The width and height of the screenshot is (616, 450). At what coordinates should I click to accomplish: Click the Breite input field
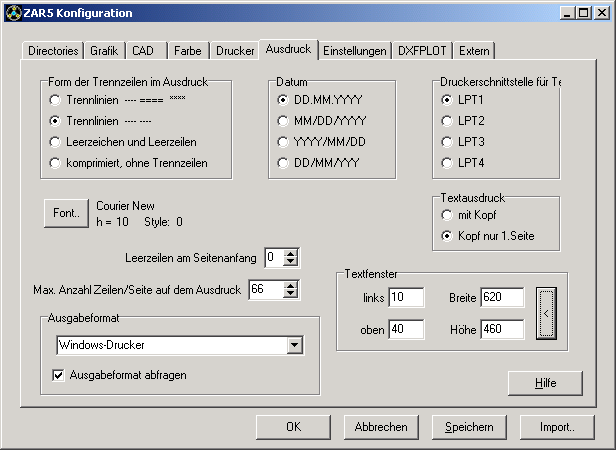click(x=502, y=298)
